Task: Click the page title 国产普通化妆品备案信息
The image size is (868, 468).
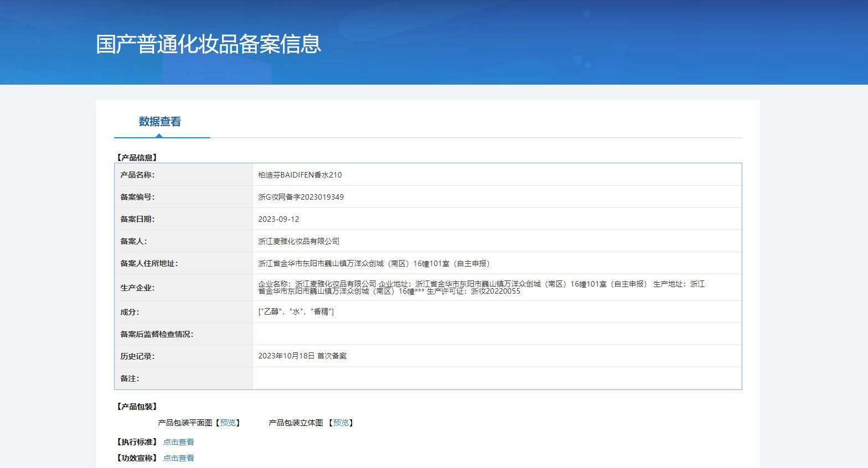Action: (x=209, y=44)
